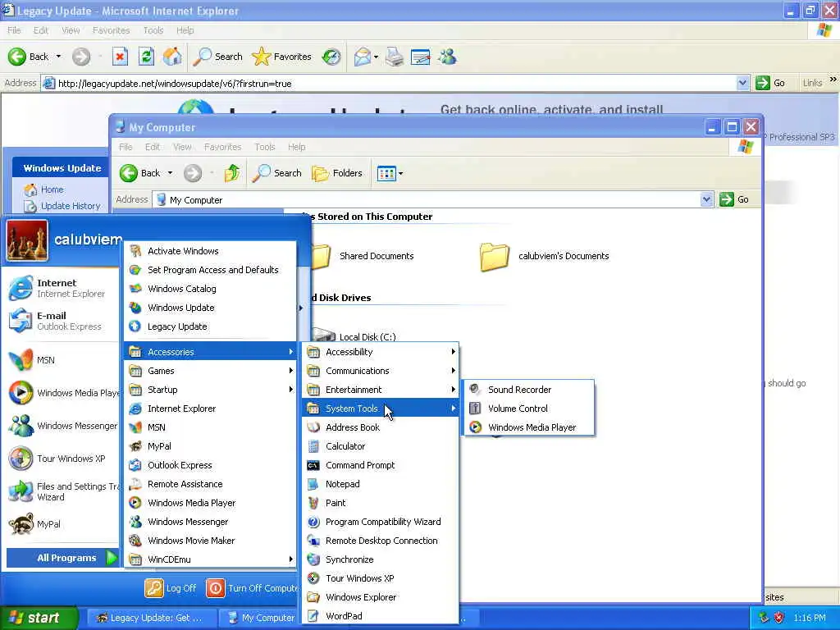The height and width of the screenshot is (630, 840).
Task: Open calubviem's Documents folder
Action: [545, 256]
